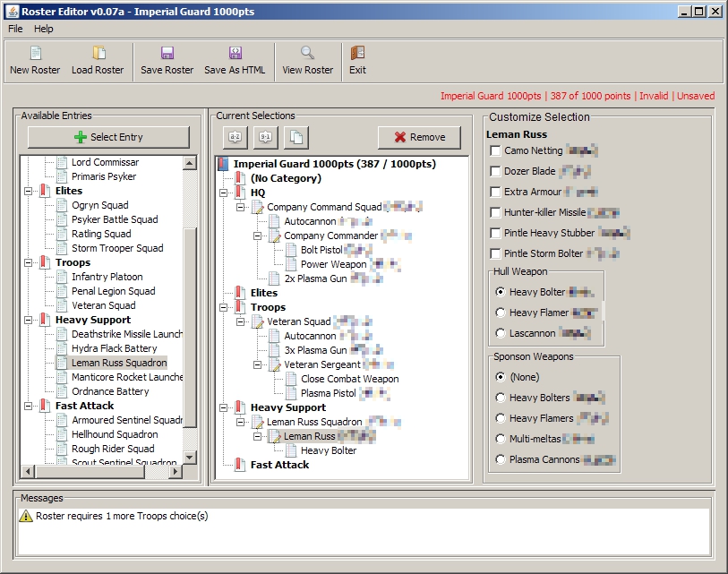This screenshot has height=574, width=728.
Task: Click the sort A-Z icon button
Action: [236, 137]
